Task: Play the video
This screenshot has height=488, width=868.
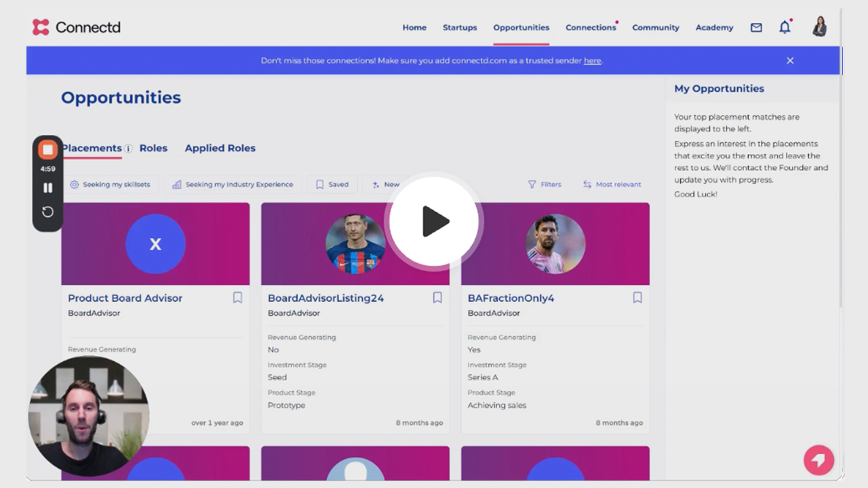Action: tap(434, 222)
